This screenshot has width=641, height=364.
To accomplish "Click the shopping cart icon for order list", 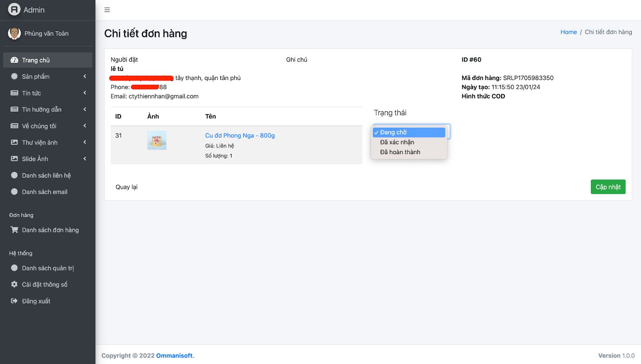I will [14, 230].
